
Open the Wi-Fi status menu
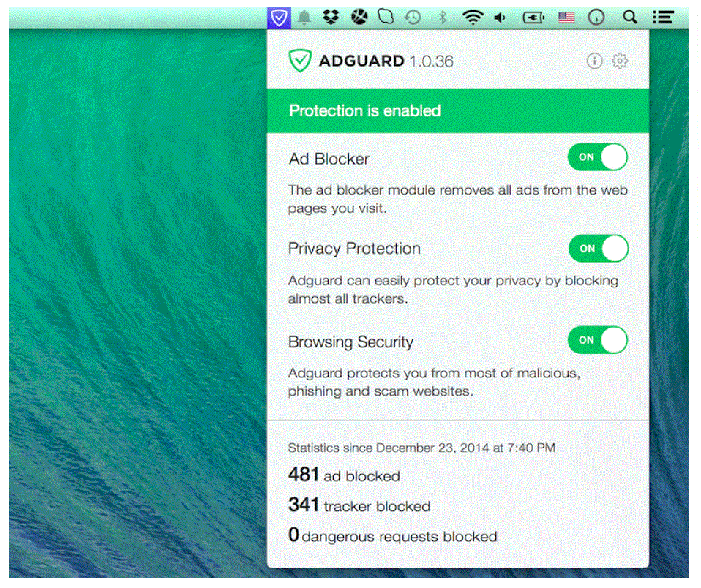[x=473, y=18]
